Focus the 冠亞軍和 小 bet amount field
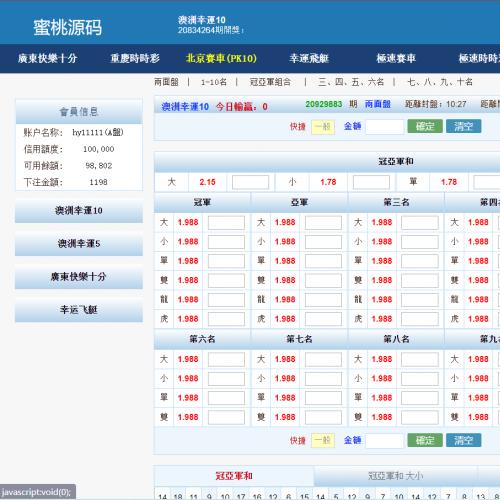 coord(371,182)
